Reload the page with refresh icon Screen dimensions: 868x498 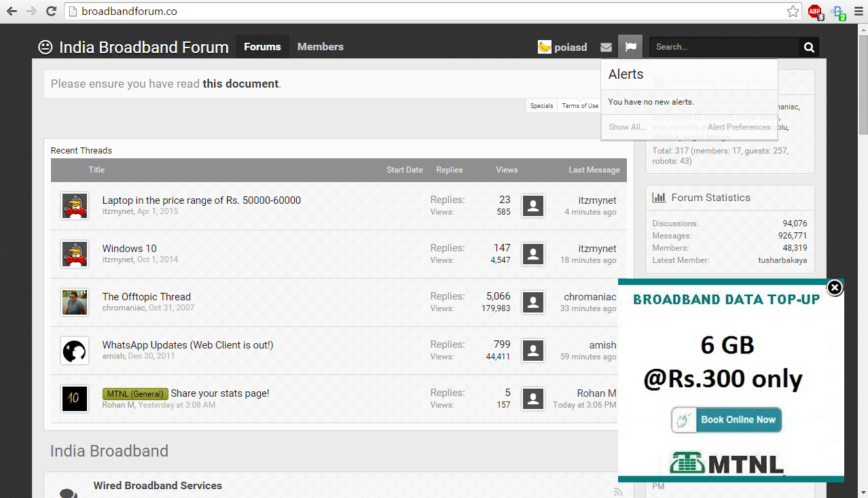click(51, 12)
